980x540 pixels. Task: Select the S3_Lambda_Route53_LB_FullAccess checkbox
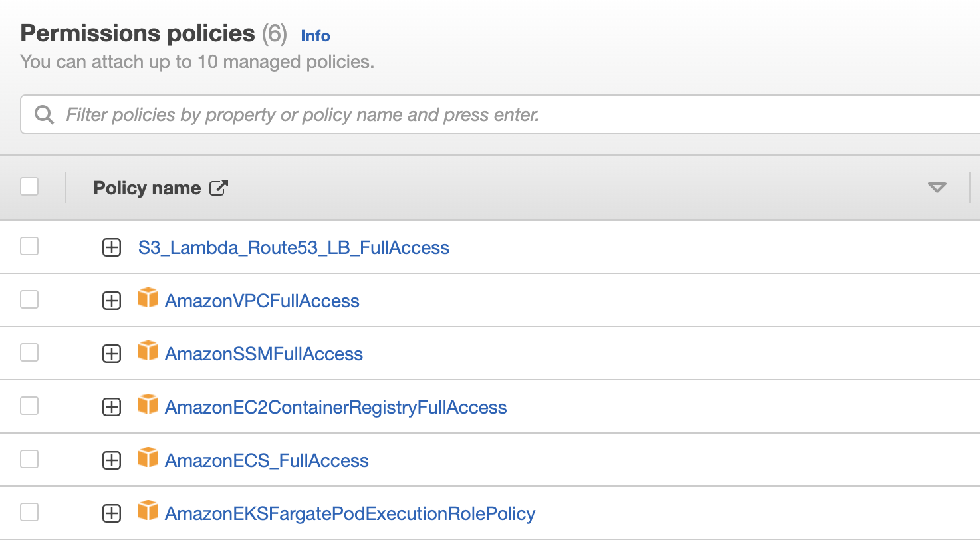click(29, 247)
